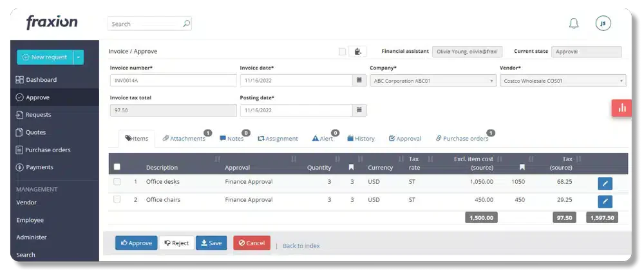Cancel the invoice edit
Image resolution: width=644 pixels, height=278 pixels.
pos(252,243)
